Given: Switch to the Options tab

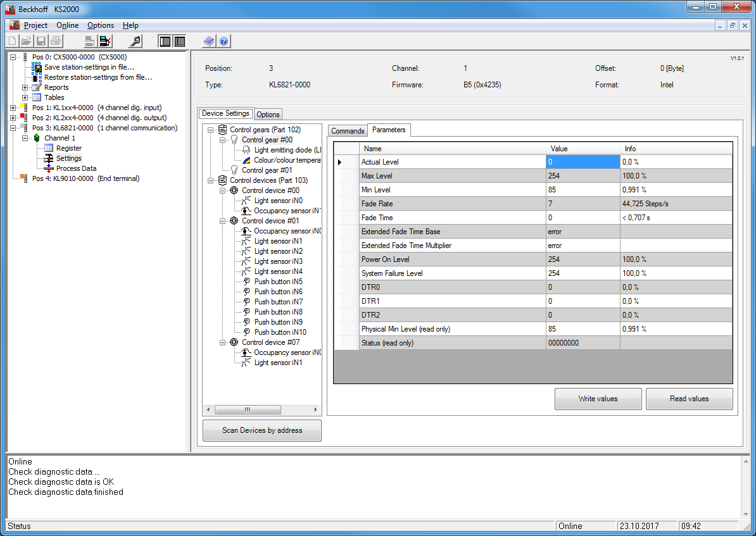Looking at the screenshot, I should [x=268, y=115].
